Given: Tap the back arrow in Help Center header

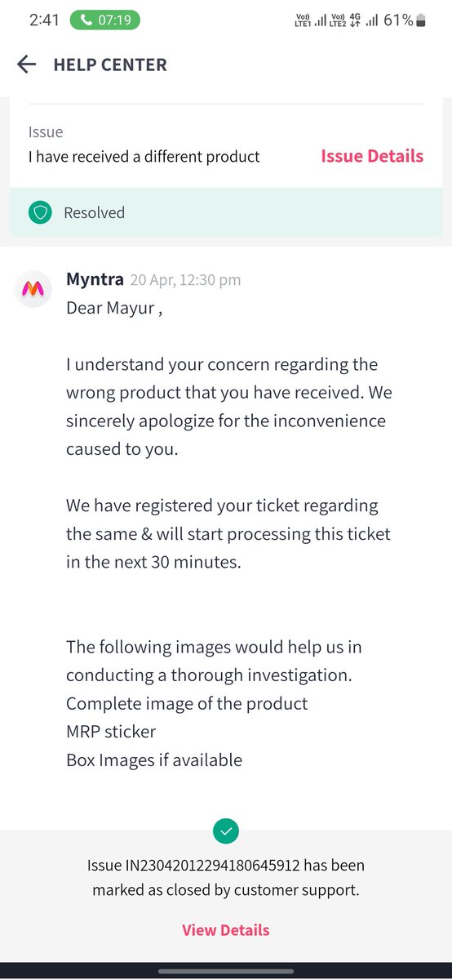Looking at the screenshot, I should point(27,65).
